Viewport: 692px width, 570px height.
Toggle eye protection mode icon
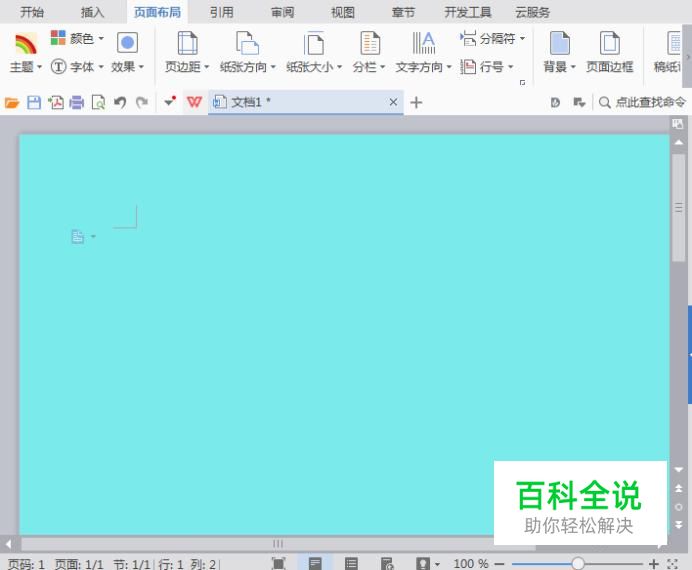422,563
